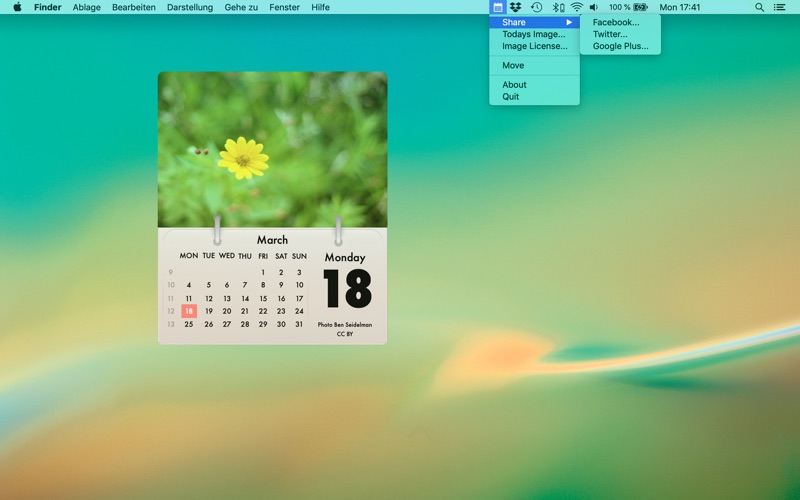Click the CC BY license text

click(345, 334)
